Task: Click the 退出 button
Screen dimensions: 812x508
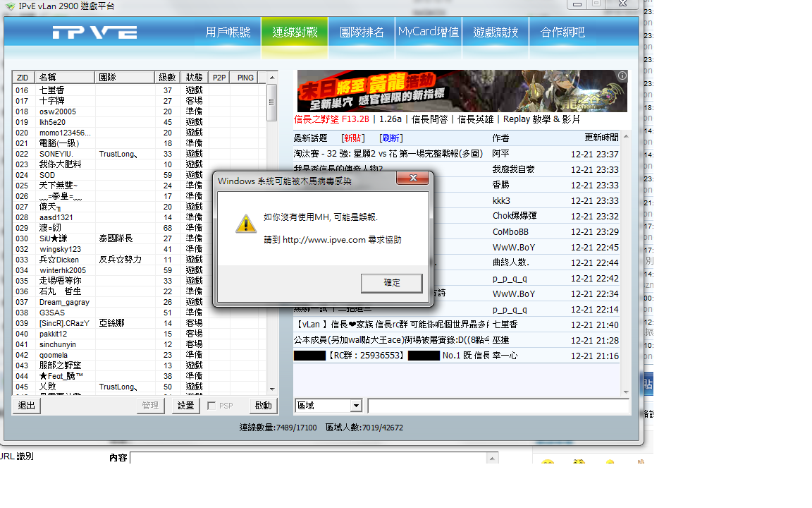Action: point(26,406)
